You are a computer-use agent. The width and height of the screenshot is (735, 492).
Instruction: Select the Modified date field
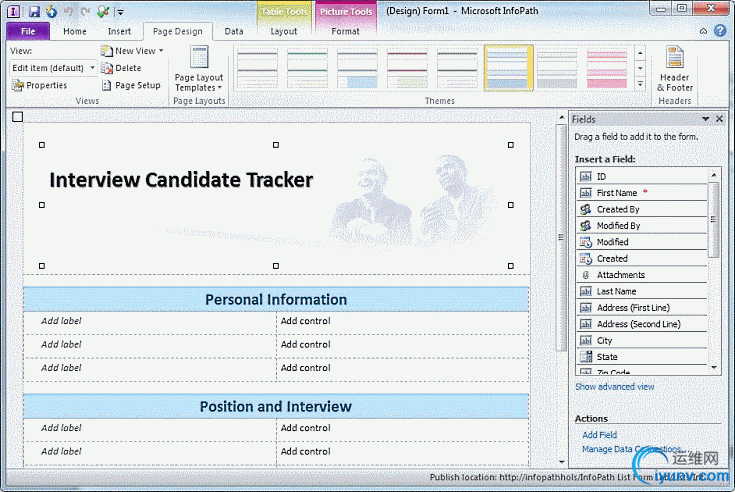(x=641, y=242)
